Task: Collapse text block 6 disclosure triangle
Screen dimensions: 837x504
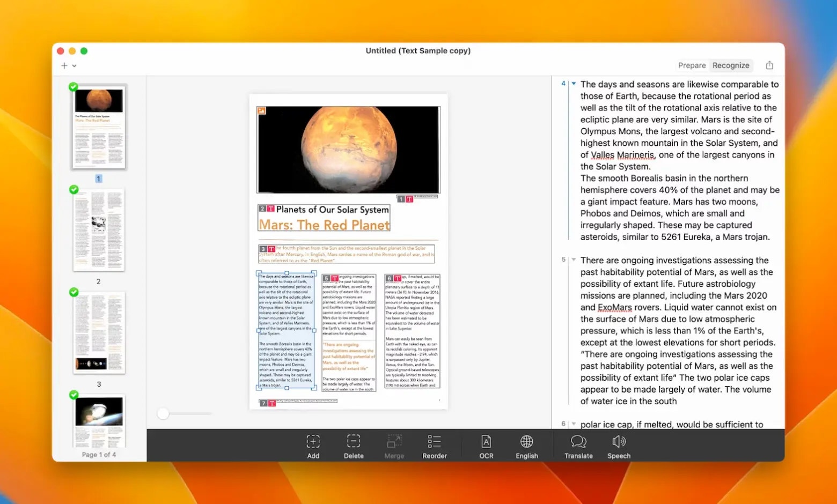Action: (x=574, y=424)
